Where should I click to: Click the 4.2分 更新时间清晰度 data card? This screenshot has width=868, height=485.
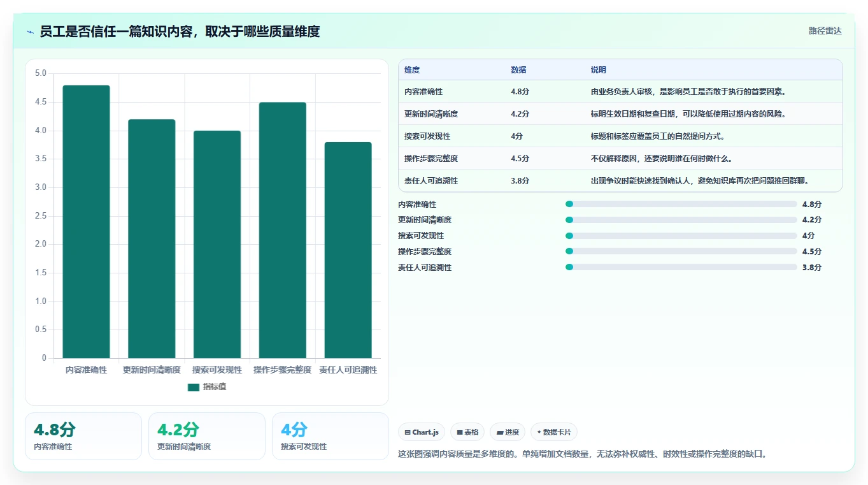tap(207, 436)
